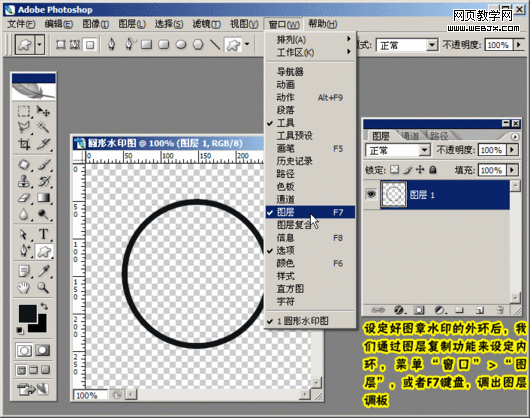Expand 排列(A) submenu
This screenshot has width=530, height=418.
tap(310, 40)
